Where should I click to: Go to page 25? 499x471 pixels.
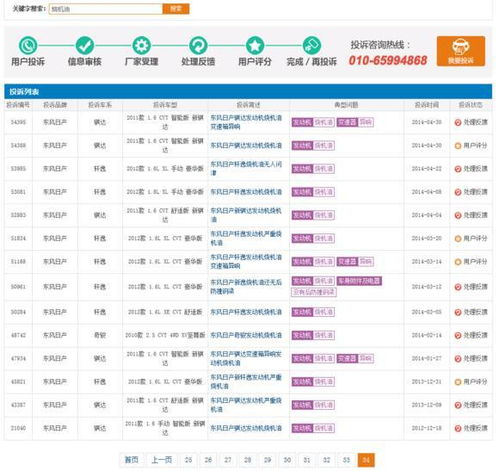188,460
